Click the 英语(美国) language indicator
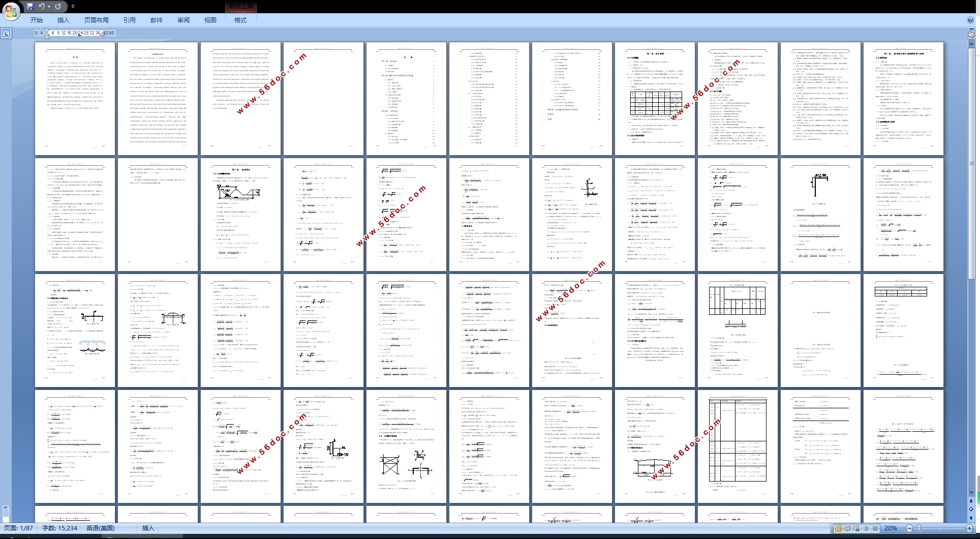The width and height of the screenshot is (980, 539). click(100, 528)
